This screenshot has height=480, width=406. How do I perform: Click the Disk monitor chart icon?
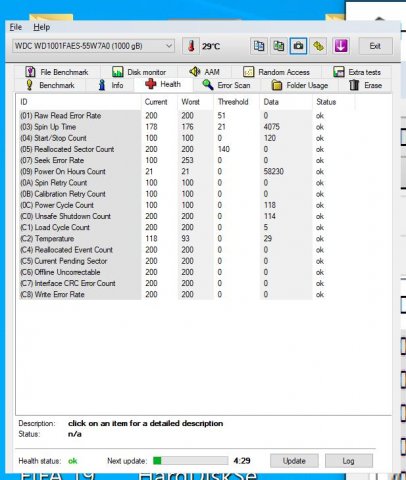click(x=117, y=72)
